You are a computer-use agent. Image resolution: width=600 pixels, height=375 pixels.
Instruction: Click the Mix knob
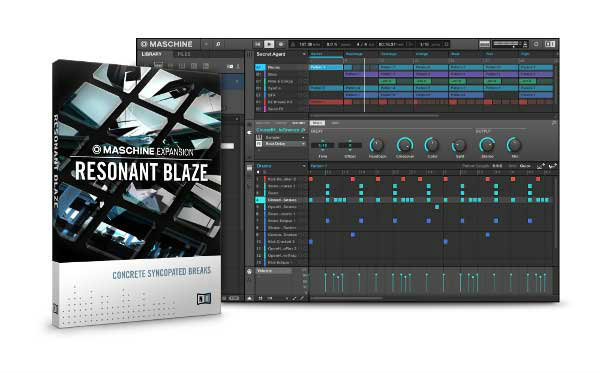(514, 145)
